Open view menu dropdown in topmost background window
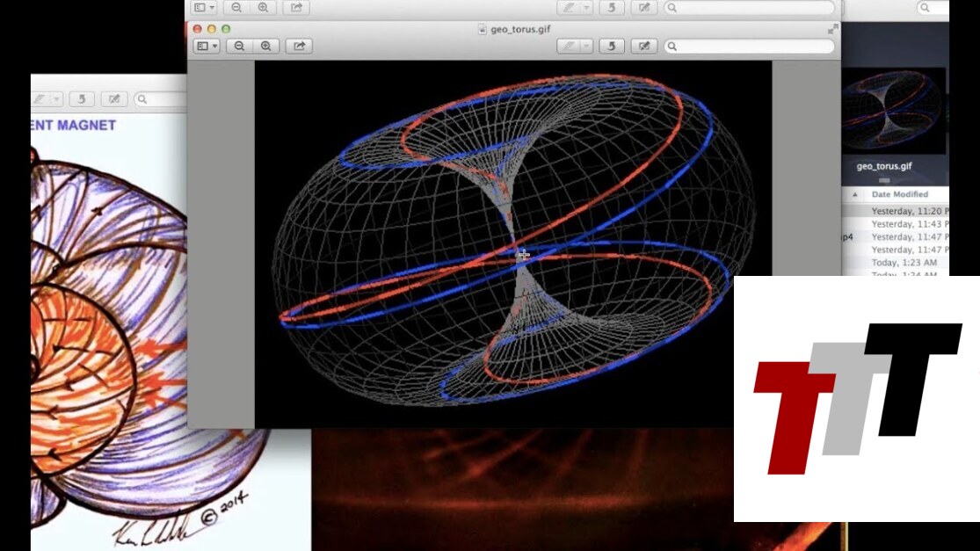 [205, 7]
